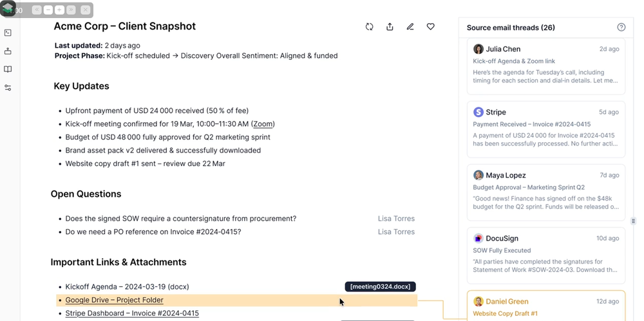Open Daniel Green Website Copy Draft card
The image size is (644, 321).
(546, 306)
